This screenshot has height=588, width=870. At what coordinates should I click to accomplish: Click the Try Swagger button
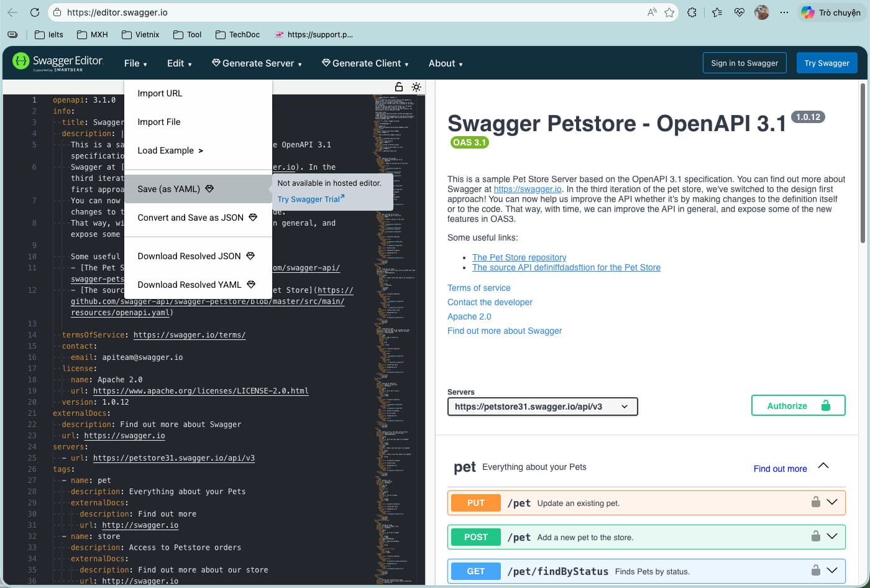[826, 63]
